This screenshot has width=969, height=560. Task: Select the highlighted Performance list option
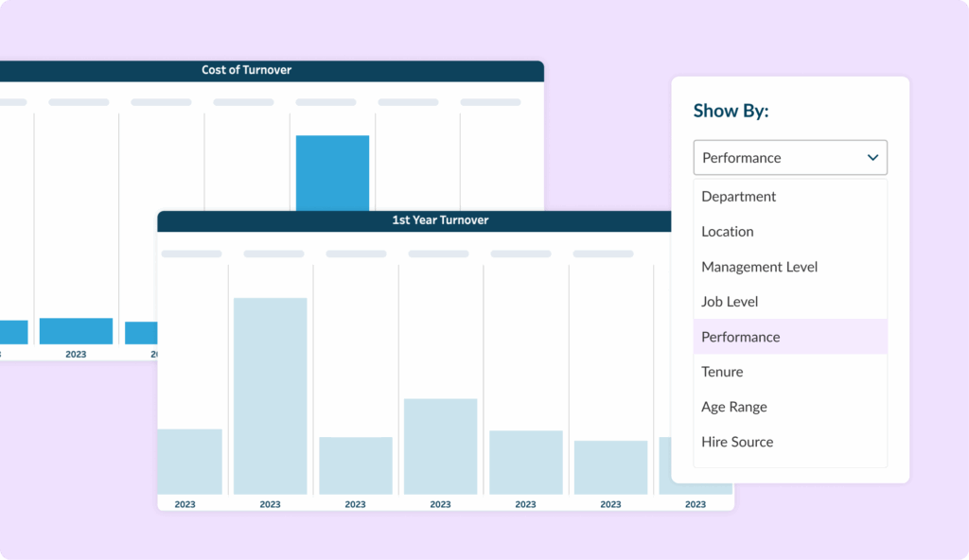[741, 337]
